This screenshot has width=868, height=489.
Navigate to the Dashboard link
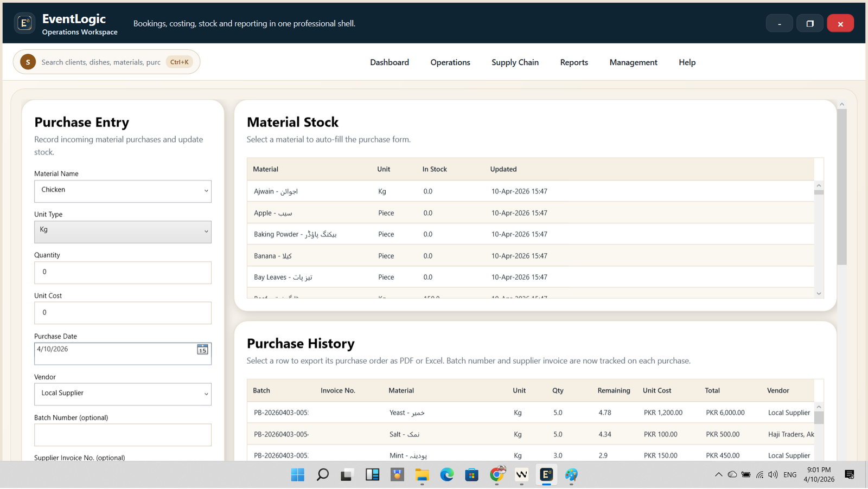tap(389, 62)
